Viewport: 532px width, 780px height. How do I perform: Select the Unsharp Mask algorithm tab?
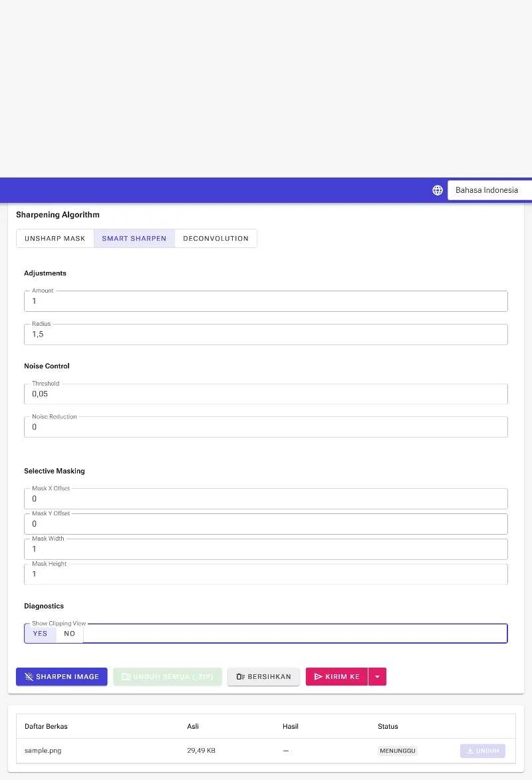[x=55, y=238]
